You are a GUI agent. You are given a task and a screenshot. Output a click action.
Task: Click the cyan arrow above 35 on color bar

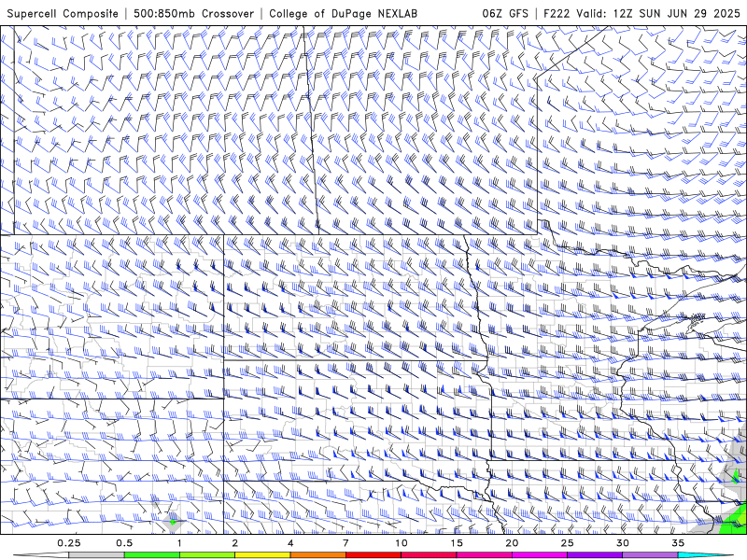pyautogui.click(x=706, y=555)
